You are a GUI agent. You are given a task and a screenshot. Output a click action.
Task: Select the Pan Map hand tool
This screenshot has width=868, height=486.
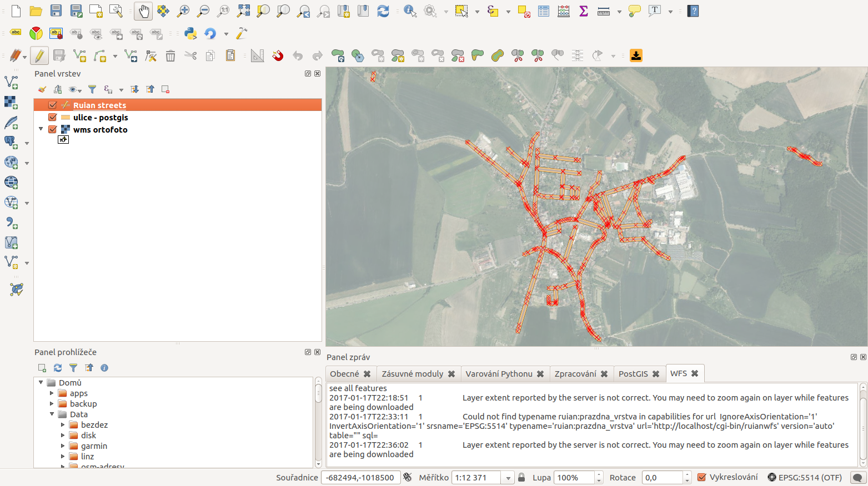(x=143, y=11)
